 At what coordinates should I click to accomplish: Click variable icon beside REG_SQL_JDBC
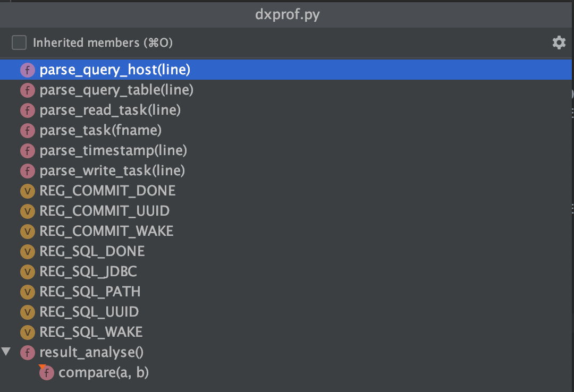pyautogui.click(x=28, y=271)
